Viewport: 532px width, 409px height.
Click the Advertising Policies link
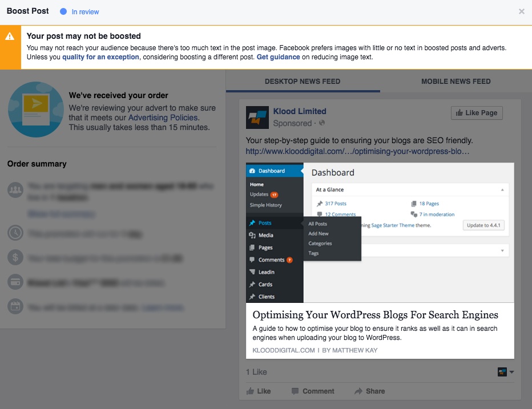pyautogui.click(x=163, y=118)
